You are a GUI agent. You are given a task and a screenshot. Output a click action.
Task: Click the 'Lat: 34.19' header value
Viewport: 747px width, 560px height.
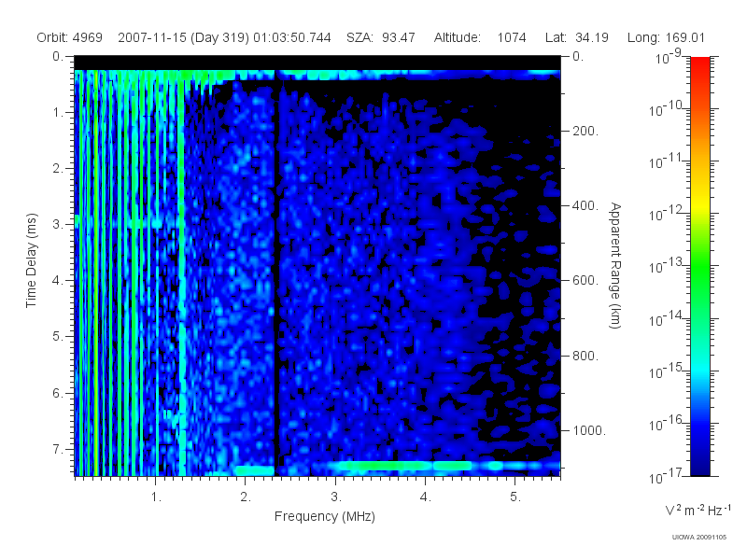point(577,37)
